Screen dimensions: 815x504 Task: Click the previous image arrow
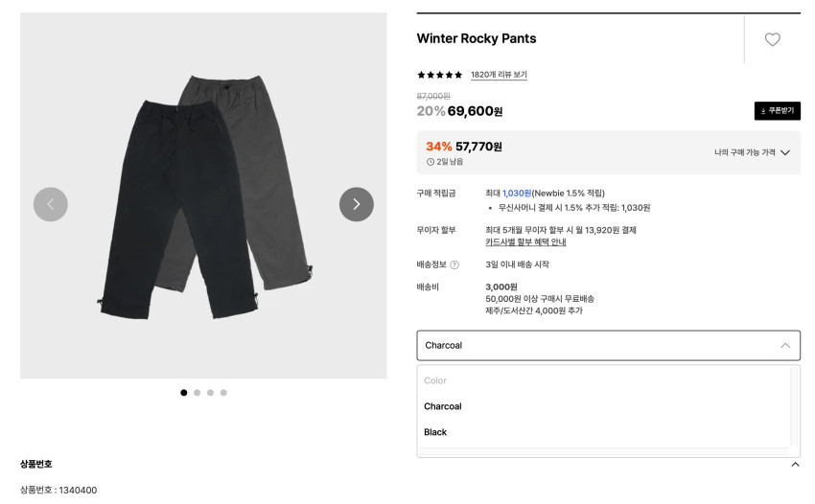[x=51, y=204]
